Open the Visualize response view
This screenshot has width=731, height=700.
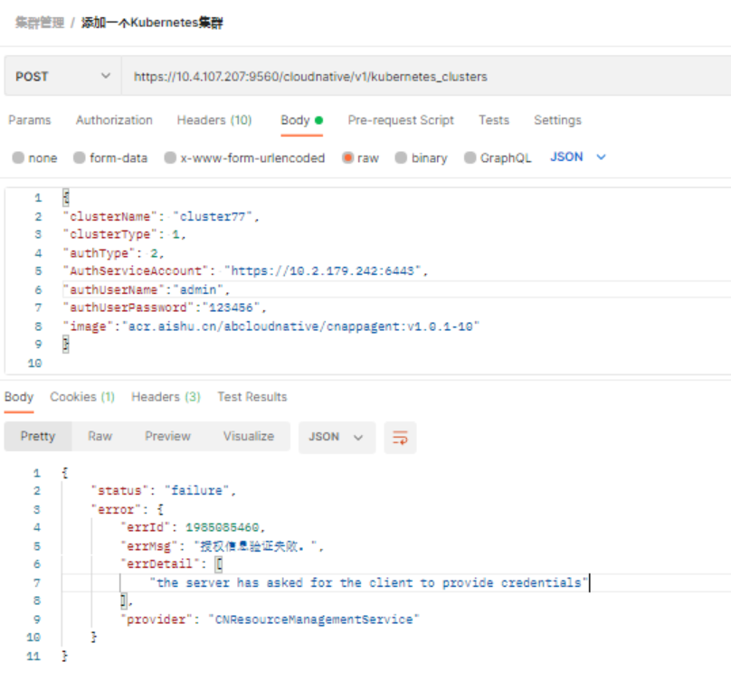(x=248, y=437)
